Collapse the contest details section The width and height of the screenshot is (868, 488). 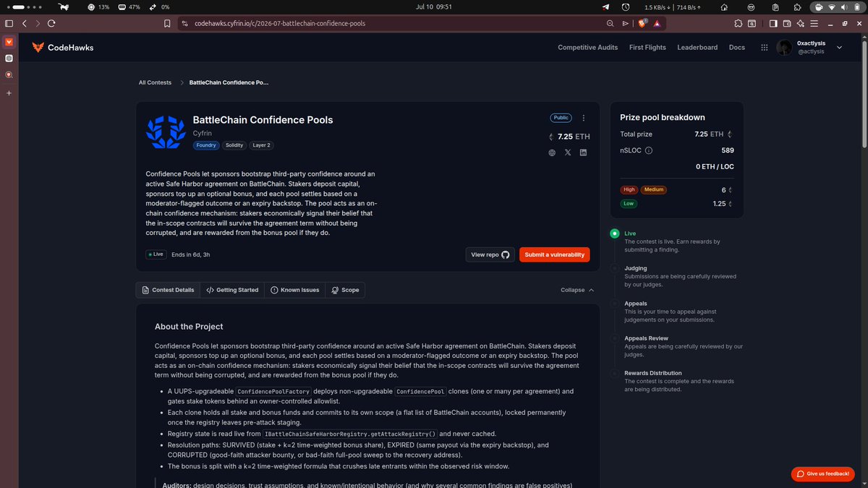click(577, 290)
